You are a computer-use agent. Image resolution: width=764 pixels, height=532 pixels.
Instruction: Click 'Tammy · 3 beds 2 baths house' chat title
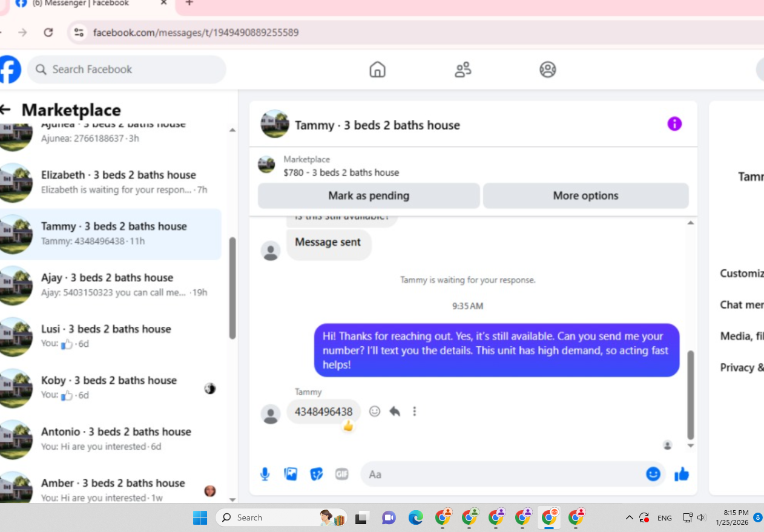[x=377, y=125]
